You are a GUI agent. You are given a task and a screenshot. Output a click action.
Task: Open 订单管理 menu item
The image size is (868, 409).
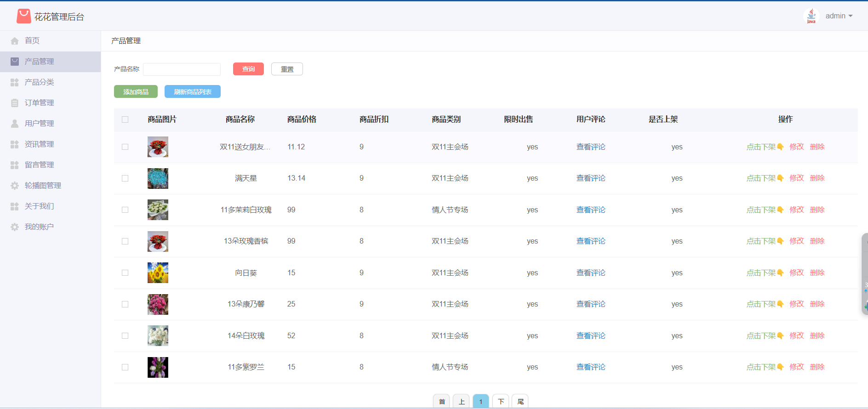click(50, 103)
